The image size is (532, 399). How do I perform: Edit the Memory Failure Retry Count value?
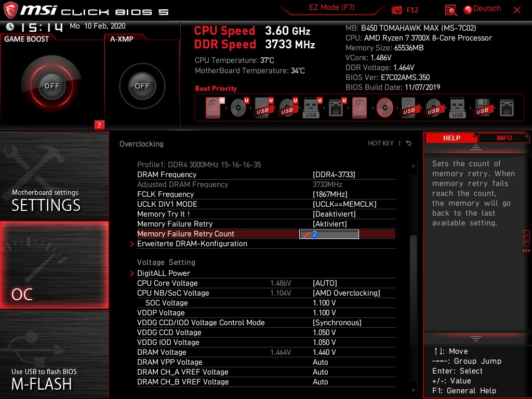pos(328,234)
